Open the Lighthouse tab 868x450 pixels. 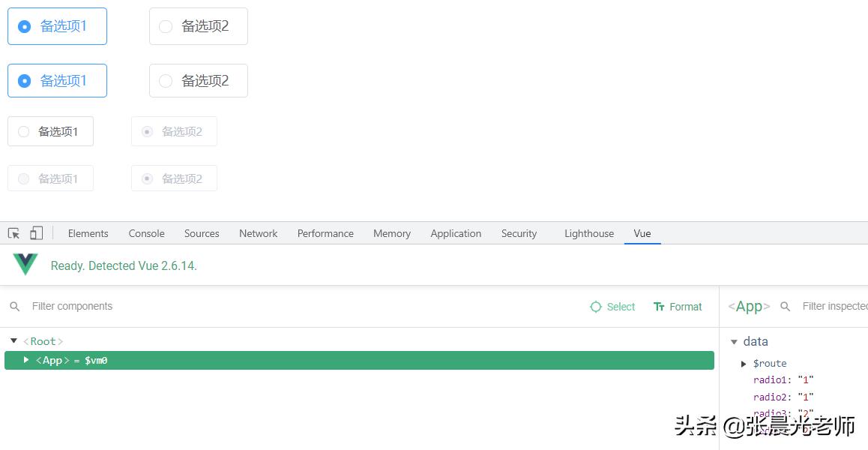tap(589, 233)
